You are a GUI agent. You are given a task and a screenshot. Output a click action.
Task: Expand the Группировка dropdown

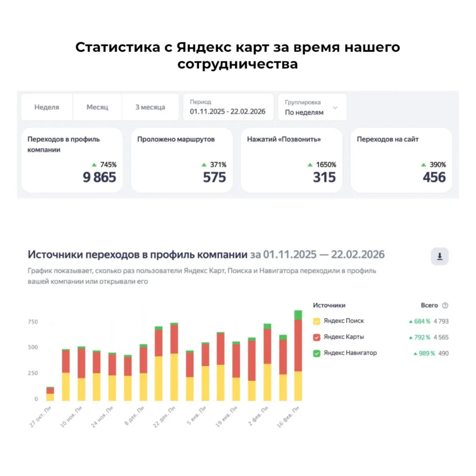click(x=312, y=107)
